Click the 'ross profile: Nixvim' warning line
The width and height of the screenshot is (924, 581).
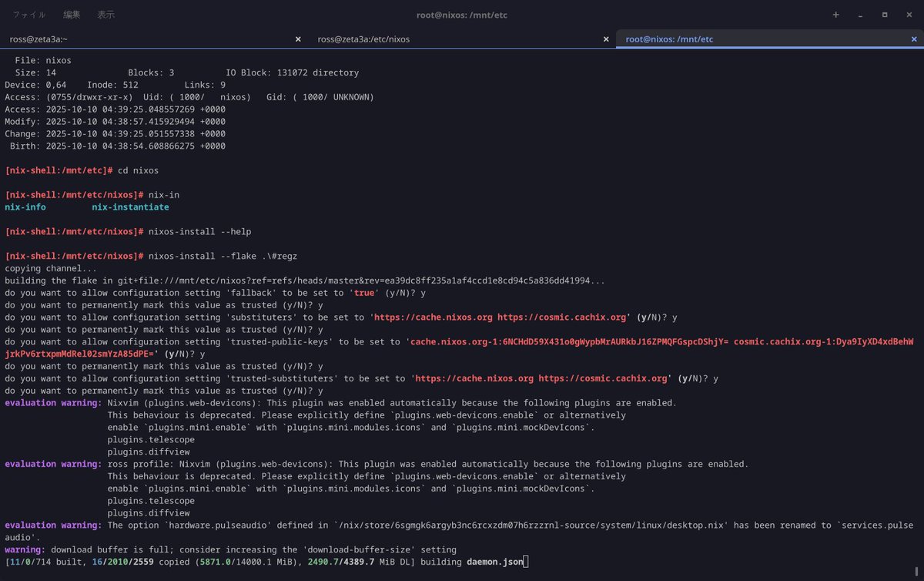coord(377,465)
